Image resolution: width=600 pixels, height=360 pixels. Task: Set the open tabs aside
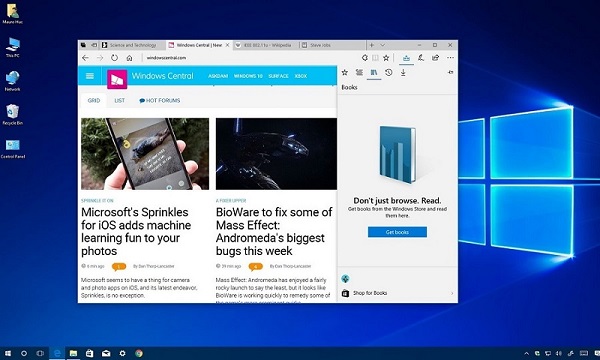(93, 45)
